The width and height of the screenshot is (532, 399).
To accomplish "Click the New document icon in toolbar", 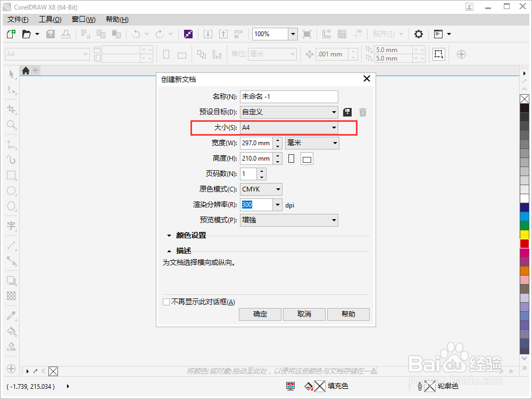I will point(11,34).
